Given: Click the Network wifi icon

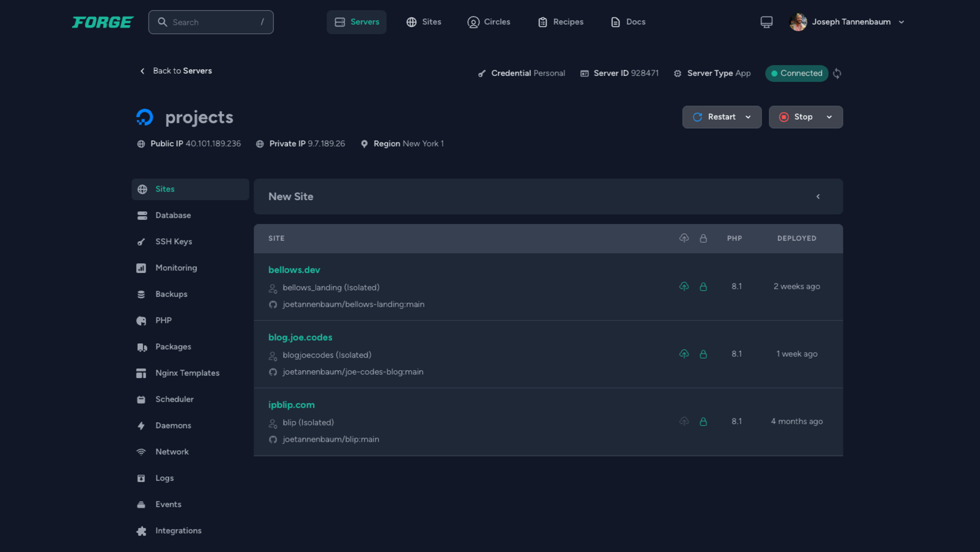Looking at the screenshot, I should [x=141, y=452].
